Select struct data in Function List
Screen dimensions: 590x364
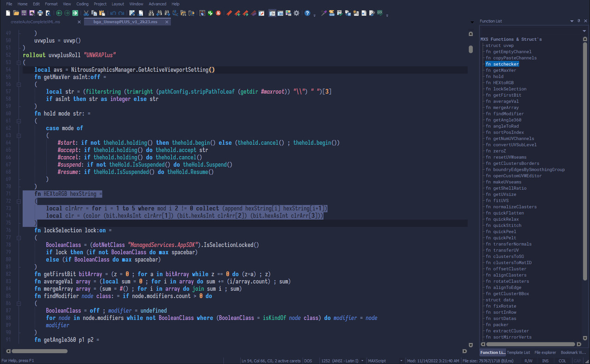pos(500,300)
